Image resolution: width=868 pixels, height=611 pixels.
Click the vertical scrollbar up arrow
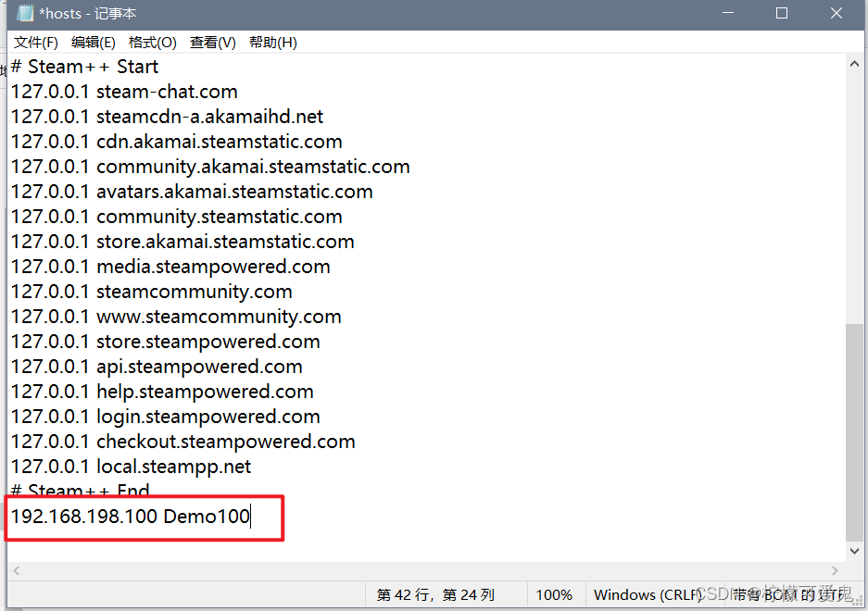pos(854,64)
